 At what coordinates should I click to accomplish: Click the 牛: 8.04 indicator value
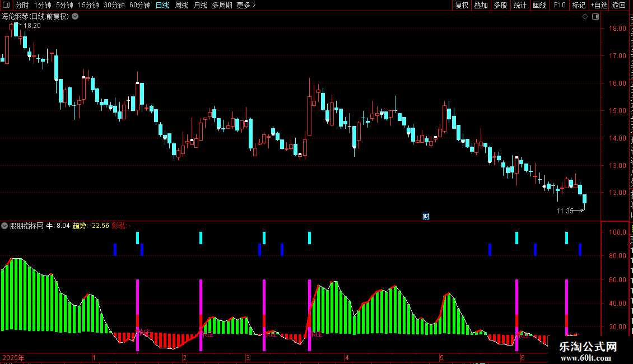tap(58, 226)
